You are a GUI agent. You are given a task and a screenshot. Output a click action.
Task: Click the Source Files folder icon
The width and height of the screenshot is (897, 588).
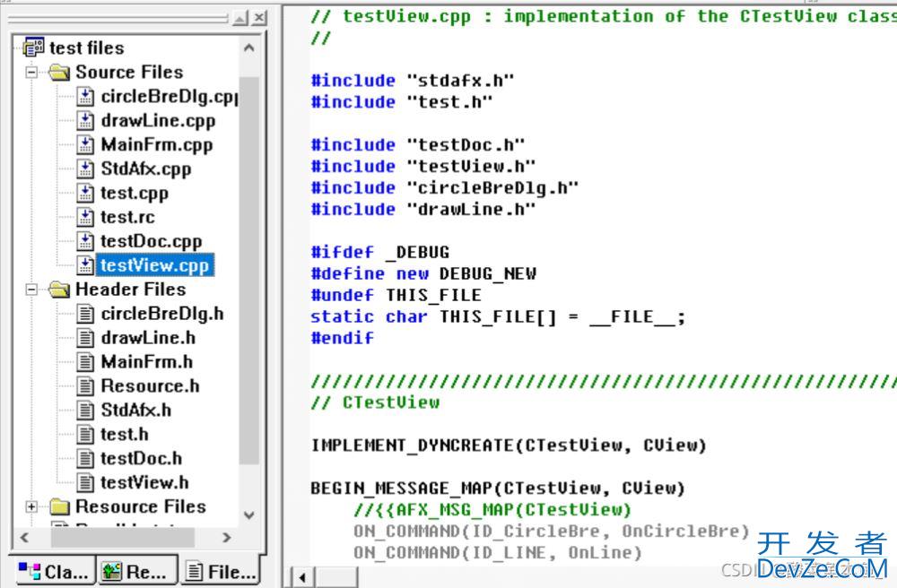59,72
